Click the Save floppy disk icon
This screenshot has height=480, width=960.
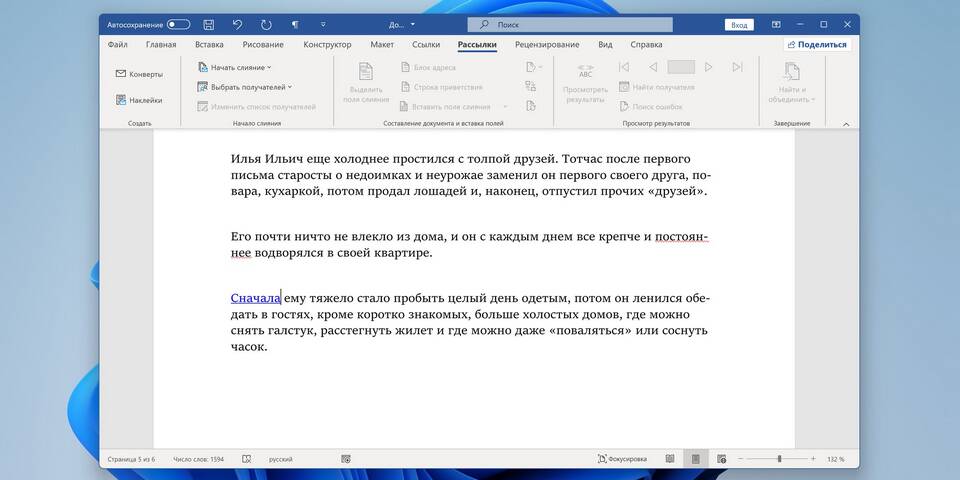pos(209,25)
